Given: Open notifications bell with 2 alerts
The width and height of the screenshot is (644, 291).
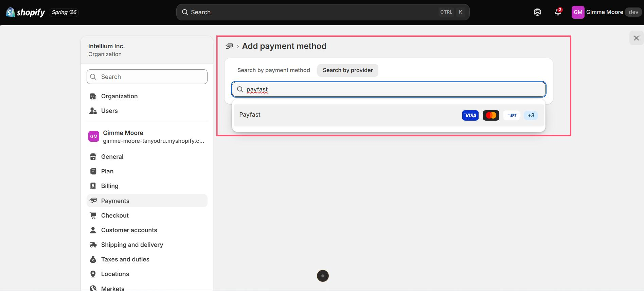Looking at the screenshot, I should 558,12.
